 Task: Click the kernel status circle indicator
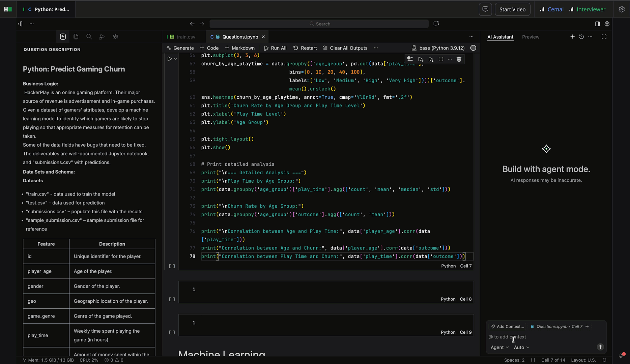(x=473, y=48)
